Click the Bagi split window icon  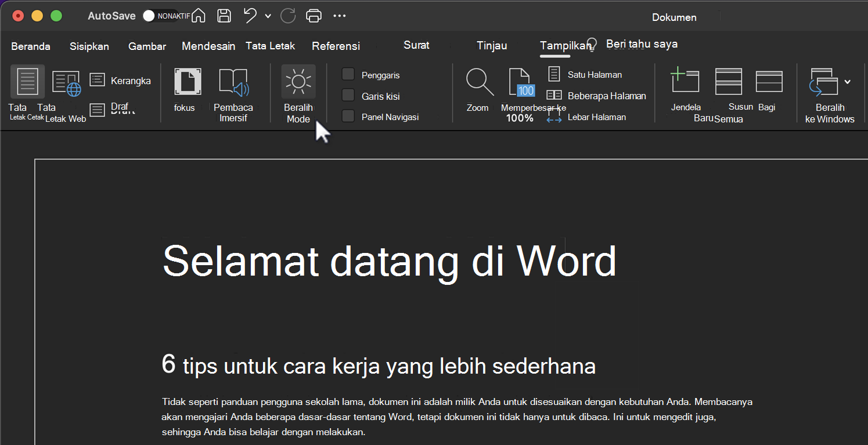tap(769, 81)
